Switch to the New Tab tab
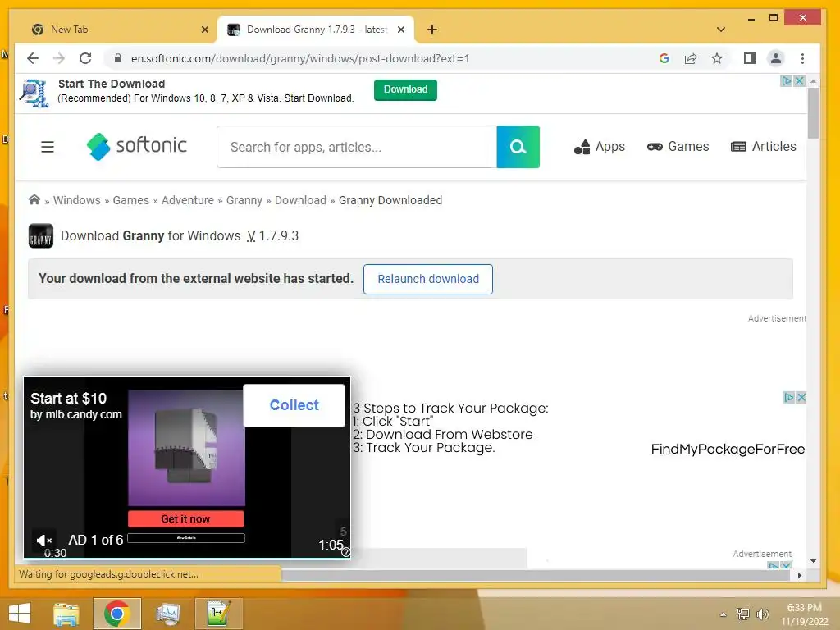Viewport: 840px width, 630px height. pyautogui.click(x=114, y=30)
